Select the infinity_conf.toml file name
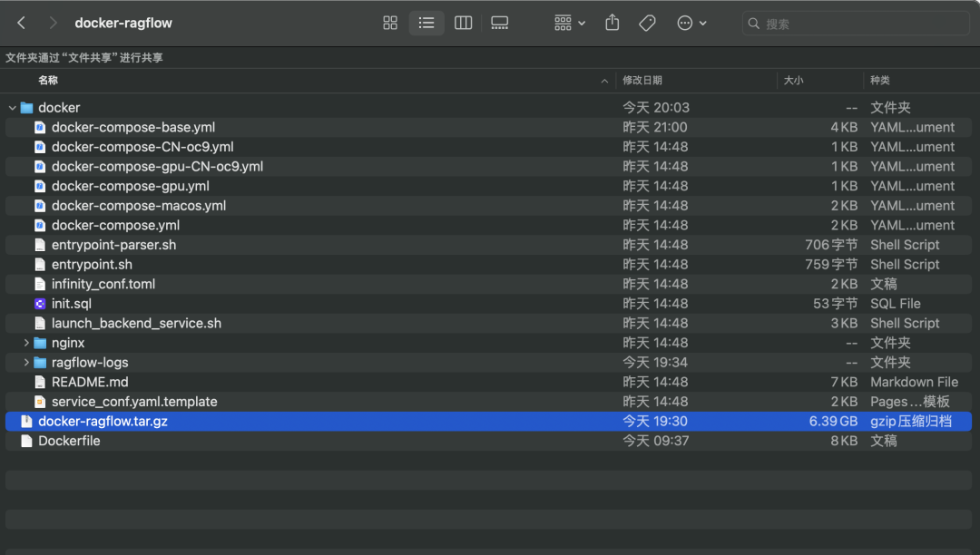The image size is (980, 555). 103,284
